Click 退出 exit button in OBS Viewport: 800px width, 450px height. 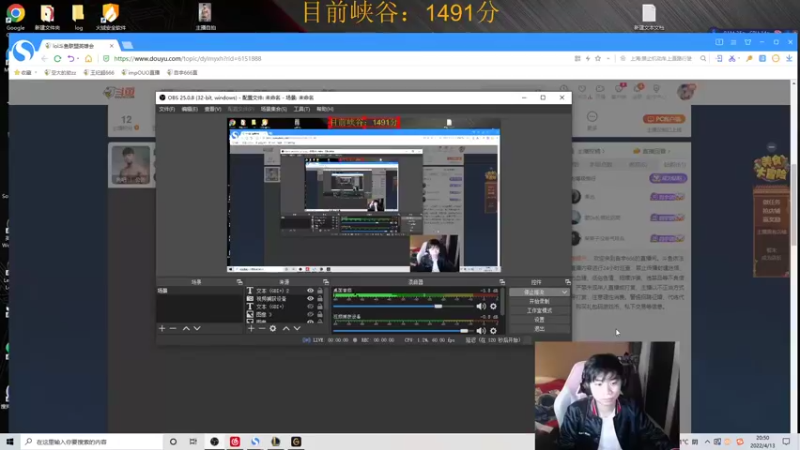coord(539,329)
